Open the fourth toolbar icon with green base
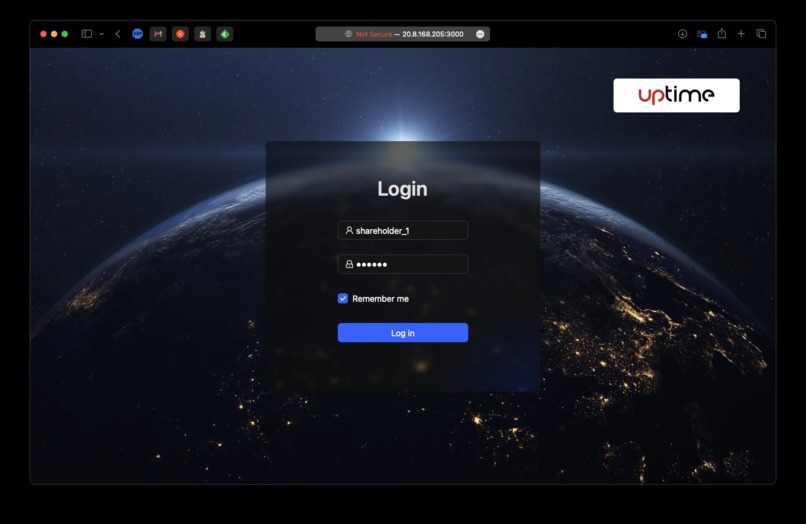 203,34
